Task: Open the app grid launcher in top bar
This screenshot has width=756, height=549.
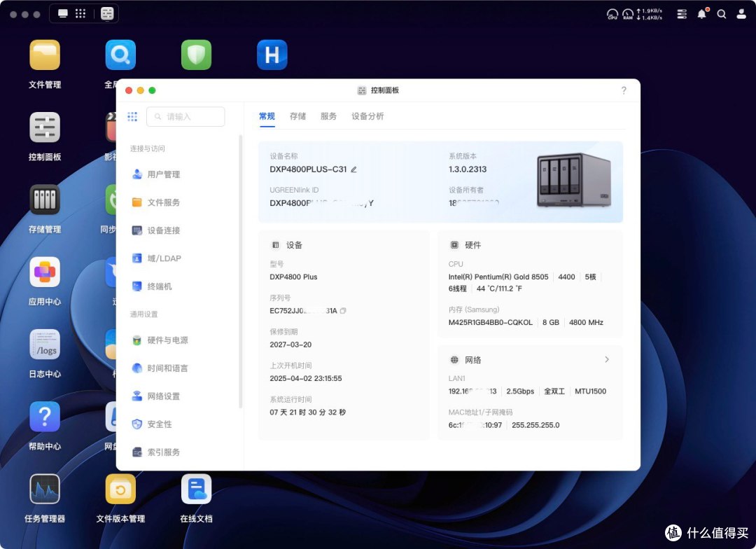Action: point(80,13)
